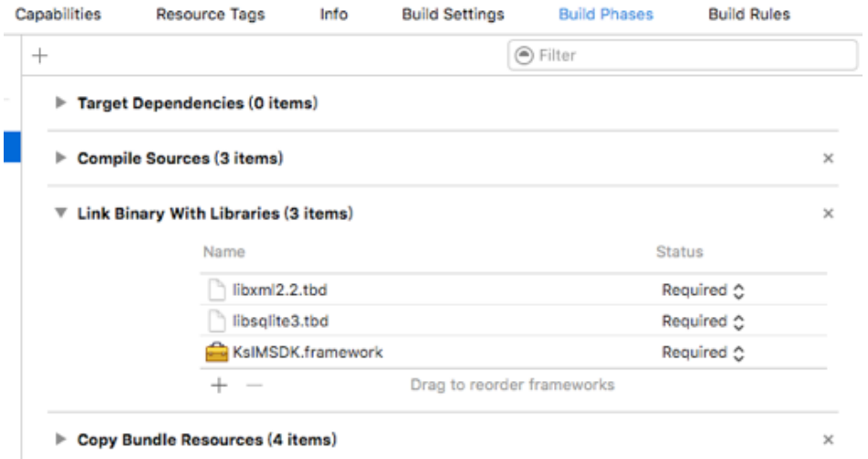Delete the Compile Sources phase
The image size is (868, 459).
point(829,159)
